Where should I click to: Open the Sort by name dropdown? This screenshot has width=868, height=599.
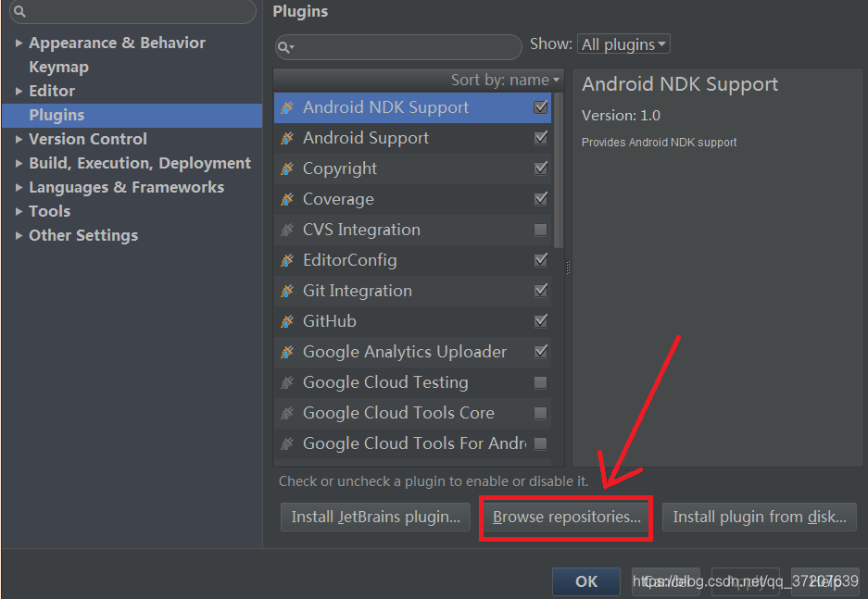(505, 81)
